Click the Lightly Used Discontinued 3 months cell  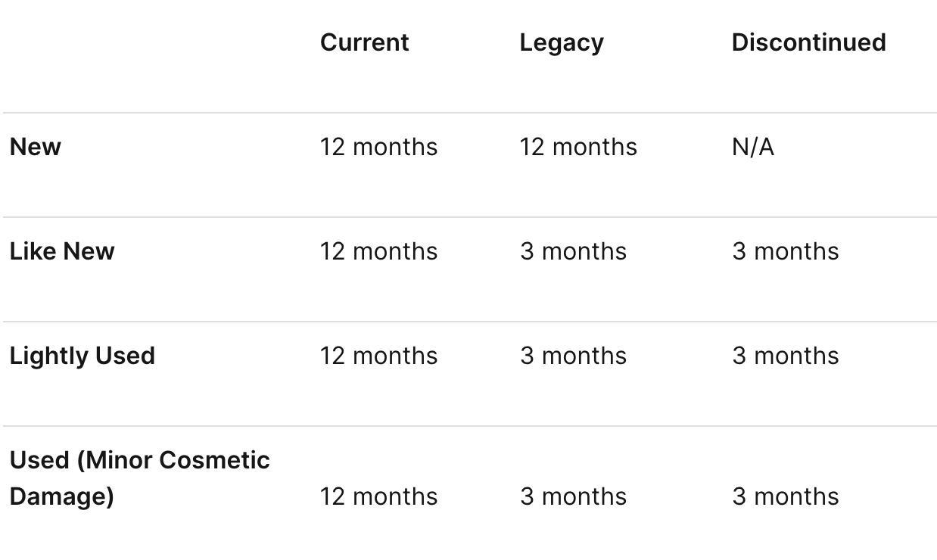pyautogui.click(x=786, y=356)
